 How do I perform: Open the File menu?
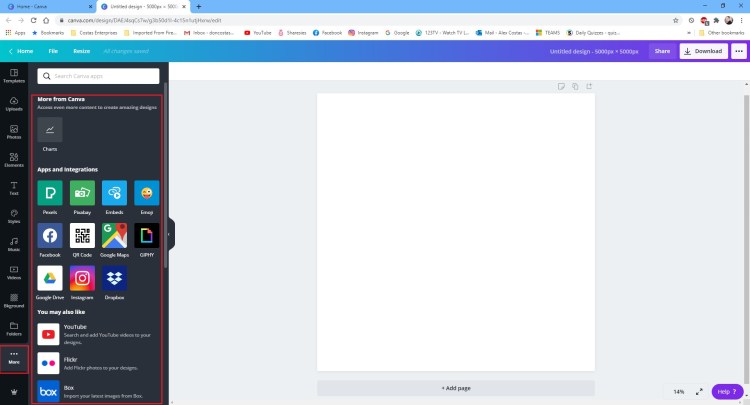click(x=53, y=51)
